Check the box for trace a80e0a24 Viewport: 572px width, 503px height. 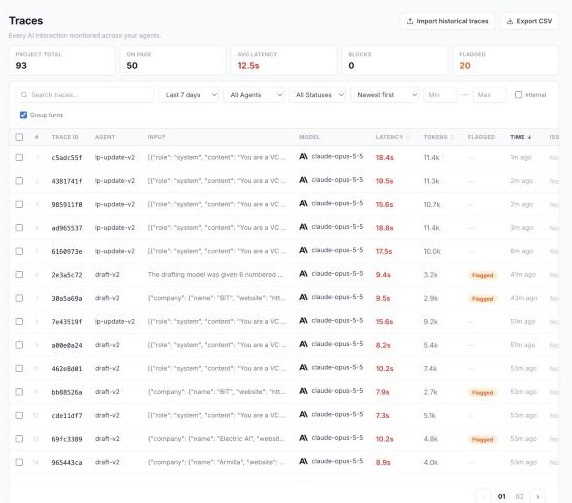pyautogui.click(x=19, y=345)
